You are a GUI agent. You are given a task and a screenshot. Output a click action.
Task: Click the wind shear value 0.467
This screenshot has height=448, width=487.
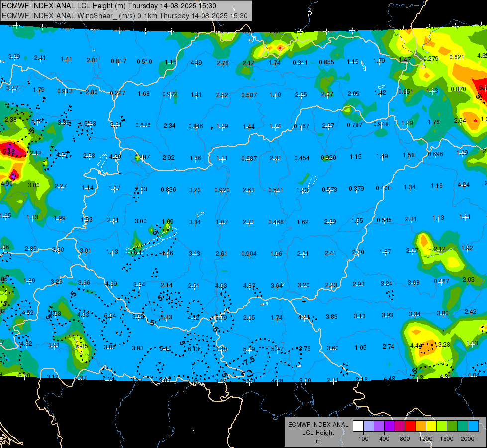pyautogui.click(x=442, y=281)
